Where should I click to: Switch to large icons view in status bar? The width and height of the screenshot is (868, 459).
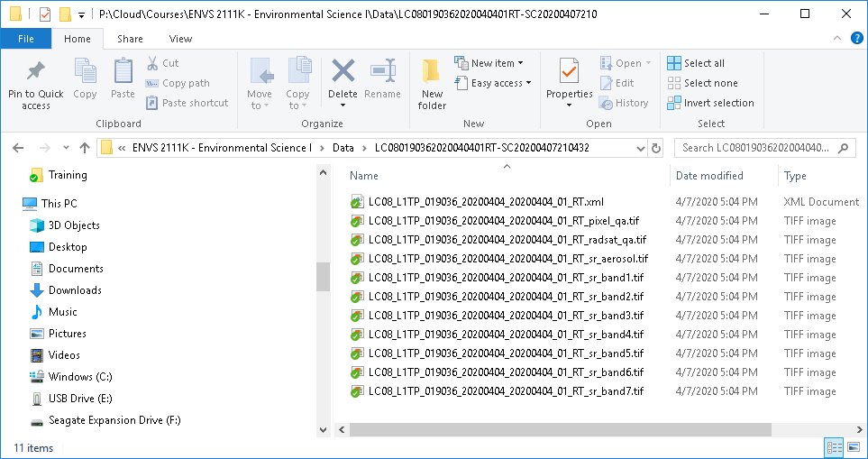[852, 448]
